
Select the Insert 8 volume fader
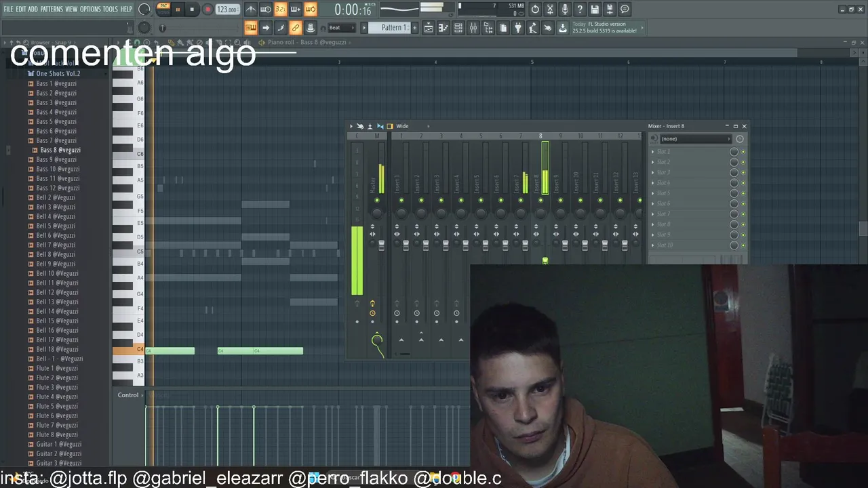(545, 260)
